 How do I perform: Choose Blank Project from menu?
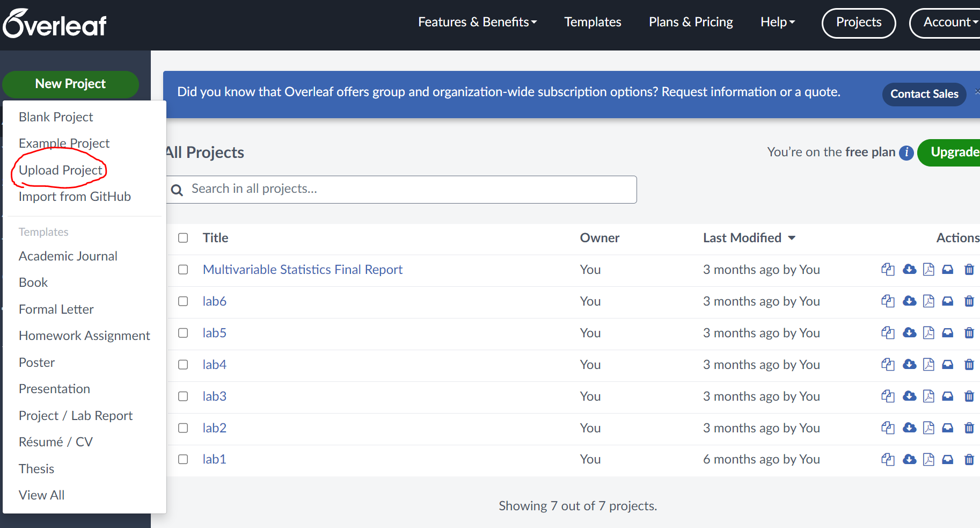pyautogui.click(x=56, y=117)
